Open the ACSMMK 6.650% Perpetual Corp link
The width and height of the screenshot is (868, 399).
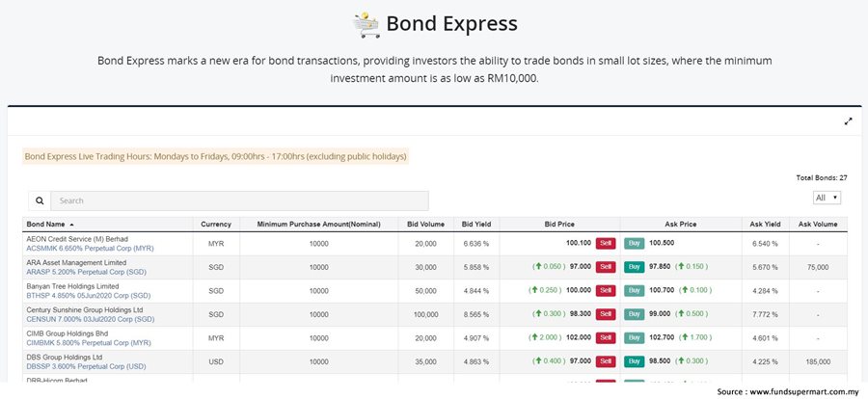[x=90, y=249]
